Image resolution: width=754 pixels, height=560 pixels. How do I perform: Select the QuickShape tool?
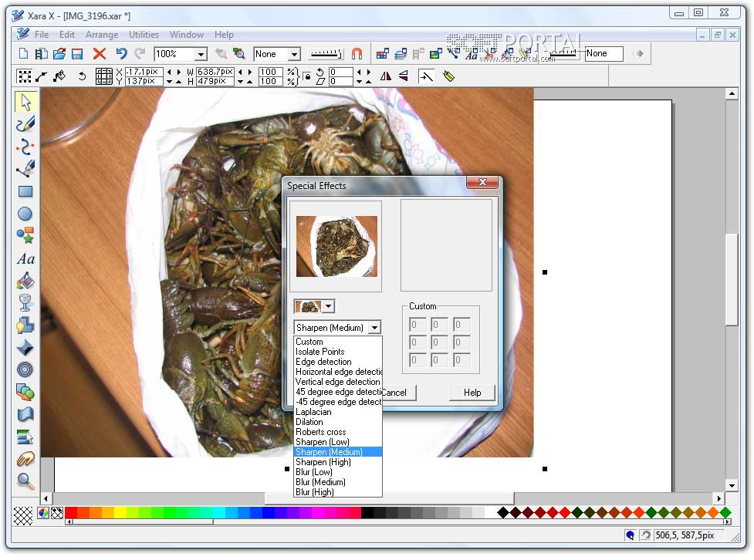coord(25,235)
